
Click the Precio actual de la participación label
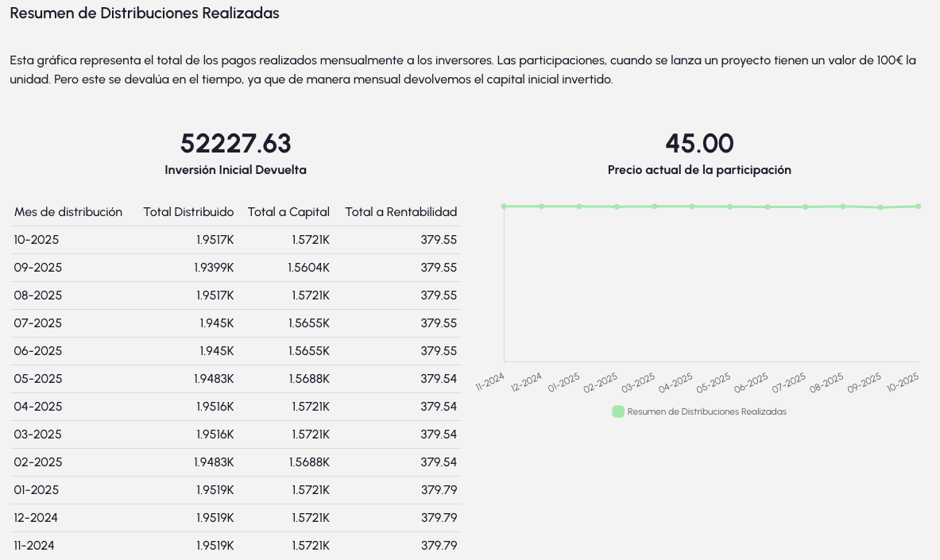coord(699,170)
